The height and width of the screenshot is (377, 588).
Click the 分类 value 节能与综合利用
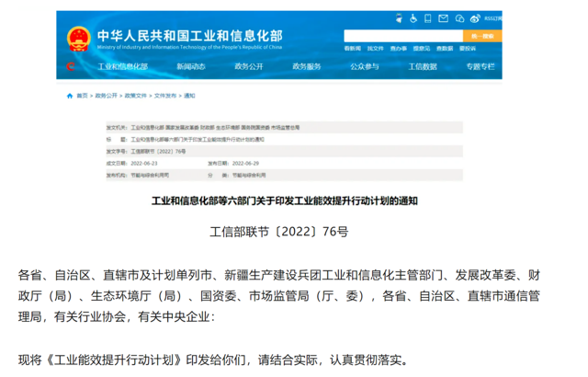(249, 176)
